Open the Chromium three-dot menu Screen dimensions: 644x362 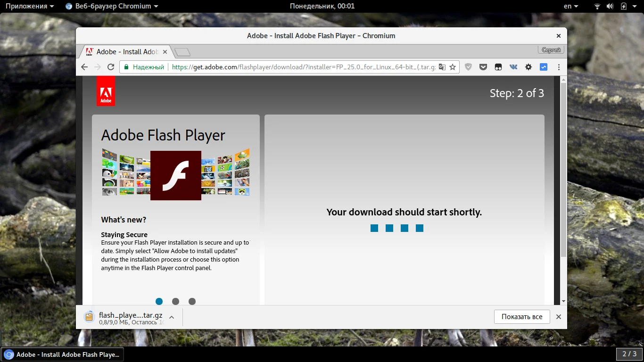coord(559,67)
